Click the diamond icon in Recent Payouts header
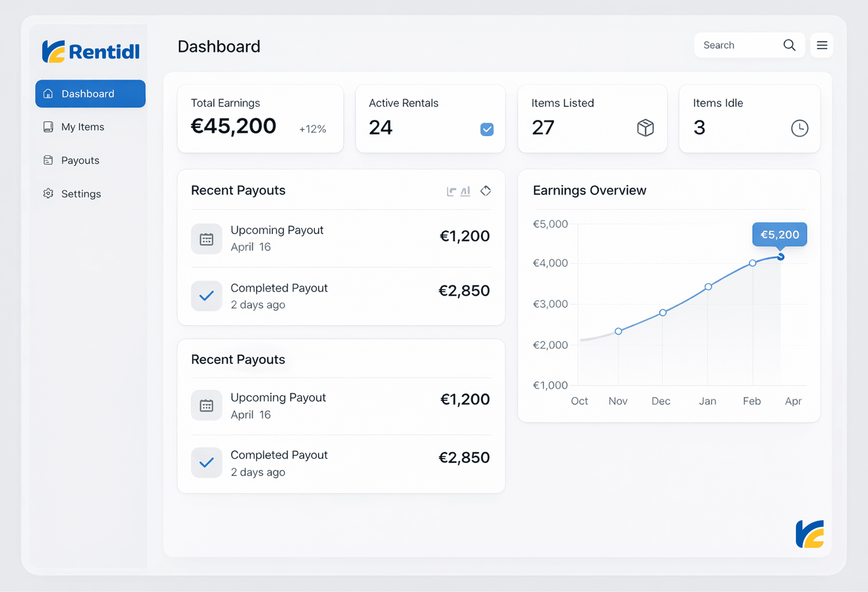Viewport: 868px width, 592px height. (x=486, y=191)
